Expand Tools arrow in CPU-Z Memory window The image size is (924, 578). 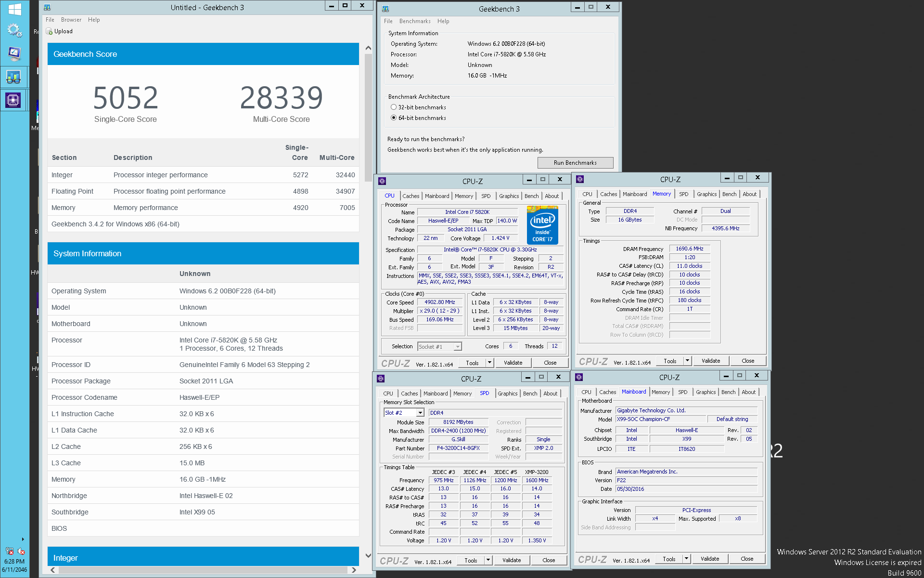(688, 361)
